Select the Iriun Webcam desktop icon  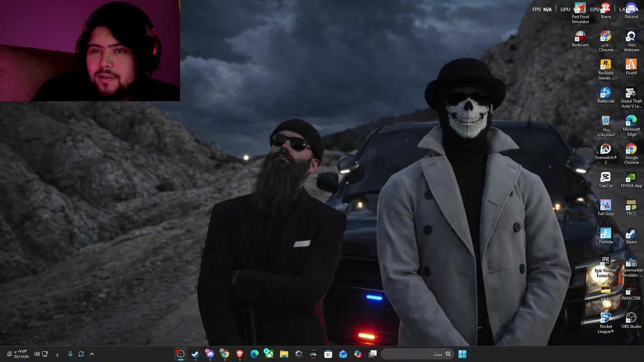(631, 42)
